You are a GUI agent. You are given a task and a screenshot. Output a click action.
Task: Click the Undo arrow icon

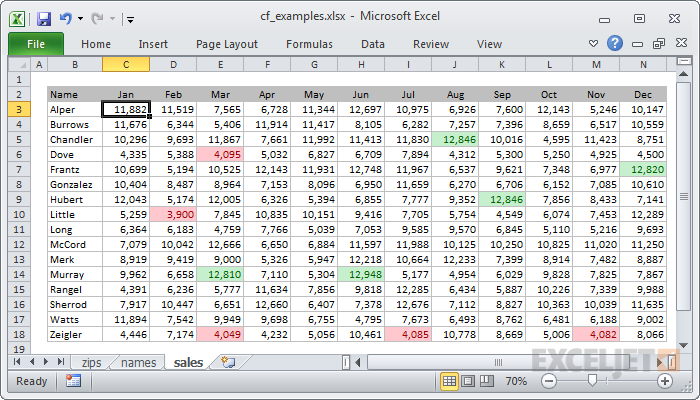point(66,19)
